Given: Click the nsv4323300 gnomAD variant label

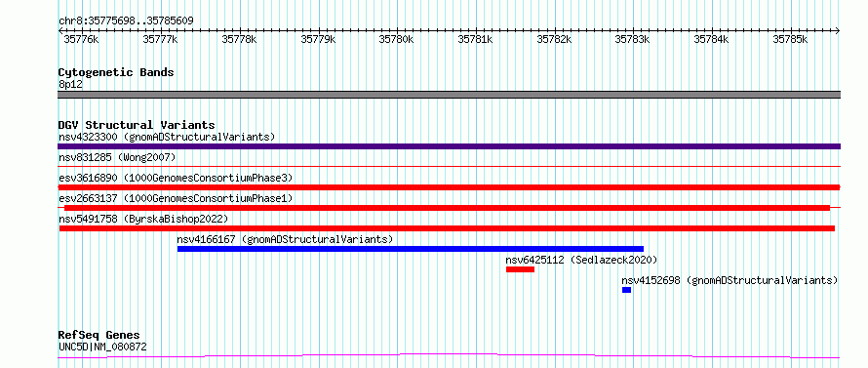Looking at the screenshot, I should 167,137.
